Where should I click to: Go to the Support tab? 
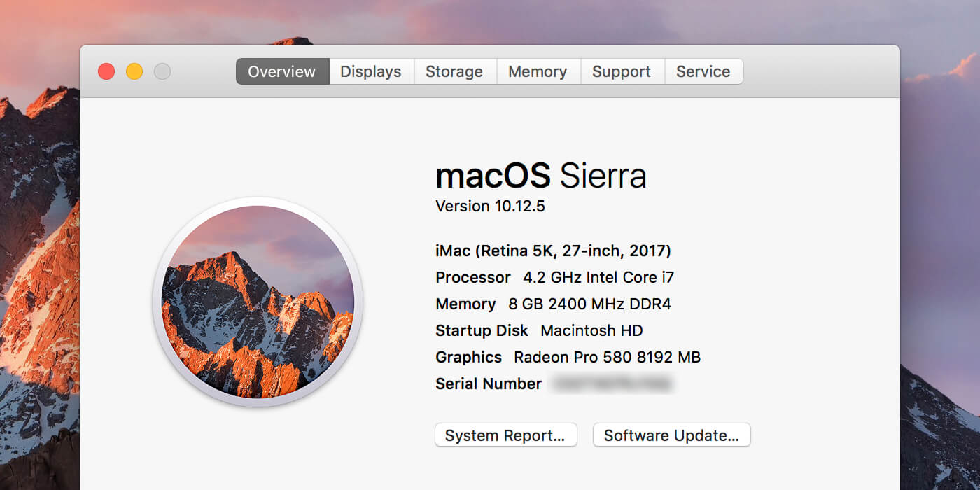click(622, 71)
